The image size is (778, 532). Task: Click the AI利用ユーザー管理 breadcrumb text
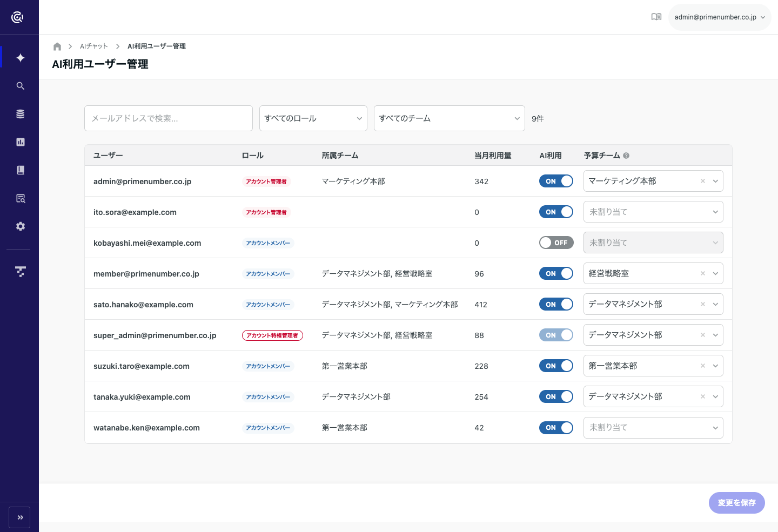[x=157, y=46]
